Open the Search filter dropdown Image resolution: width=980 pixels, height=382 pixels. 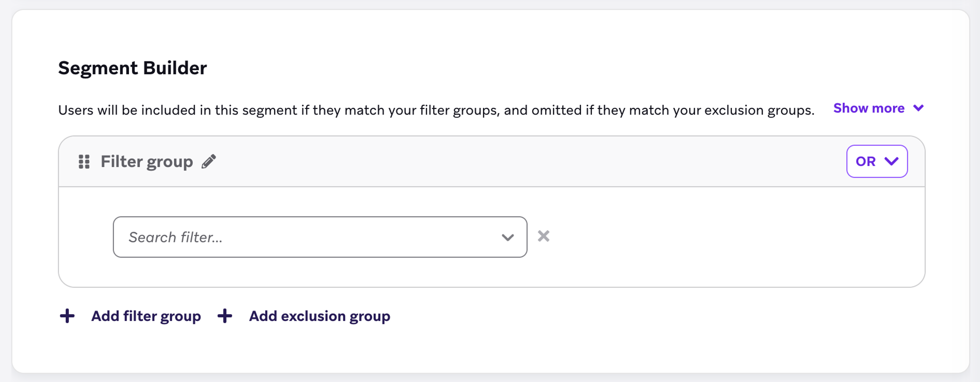click(x=320, y=237)
